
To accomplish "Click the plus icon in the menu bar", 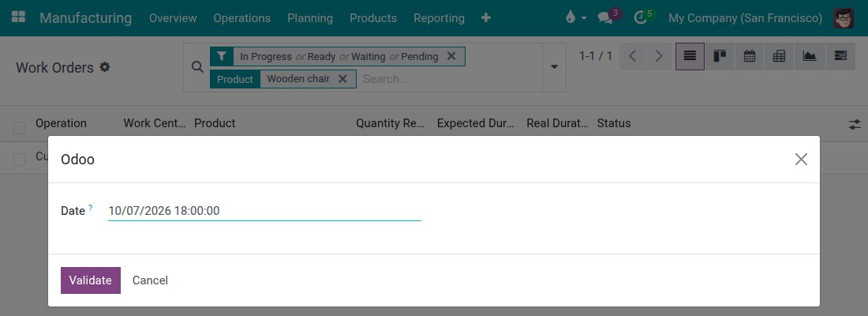I will click(485, 17).
